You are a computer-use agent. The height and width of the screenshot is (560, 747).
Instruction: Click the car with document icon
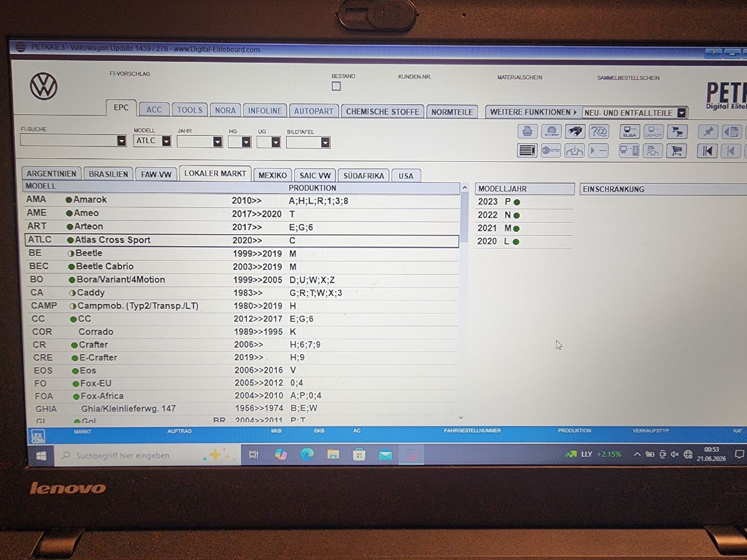[653, 151]
